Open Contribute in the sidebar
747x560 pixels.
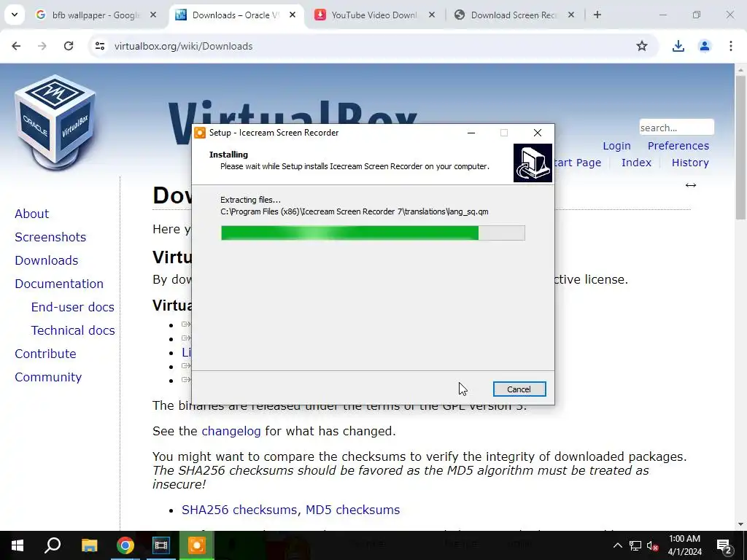(45, 354)
